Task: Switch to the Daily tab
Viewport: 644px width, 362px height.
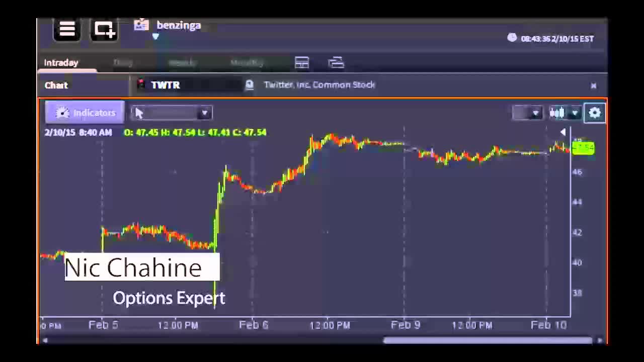Action: click(123, 63)
